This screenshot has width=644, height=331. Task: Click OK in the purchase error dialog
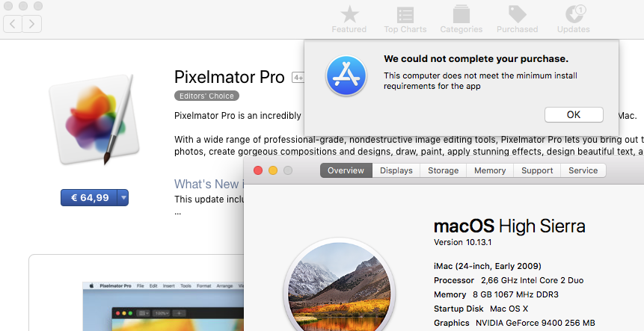(x=574, y=114)
